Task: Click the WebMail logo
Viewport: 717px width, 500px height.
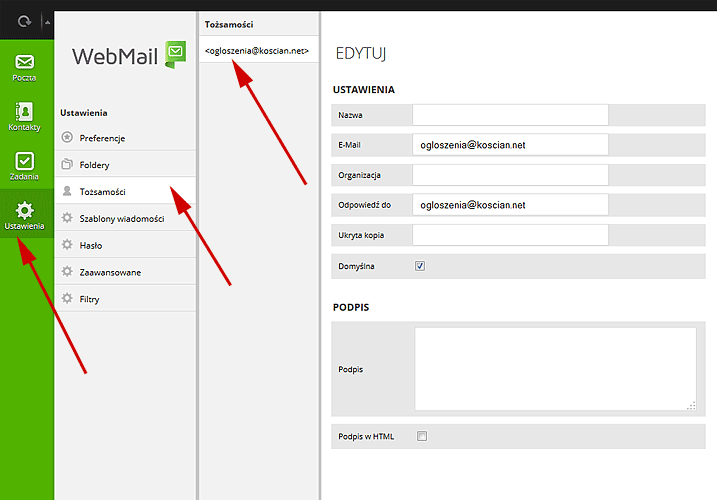Action: click(x=129, y=55)
